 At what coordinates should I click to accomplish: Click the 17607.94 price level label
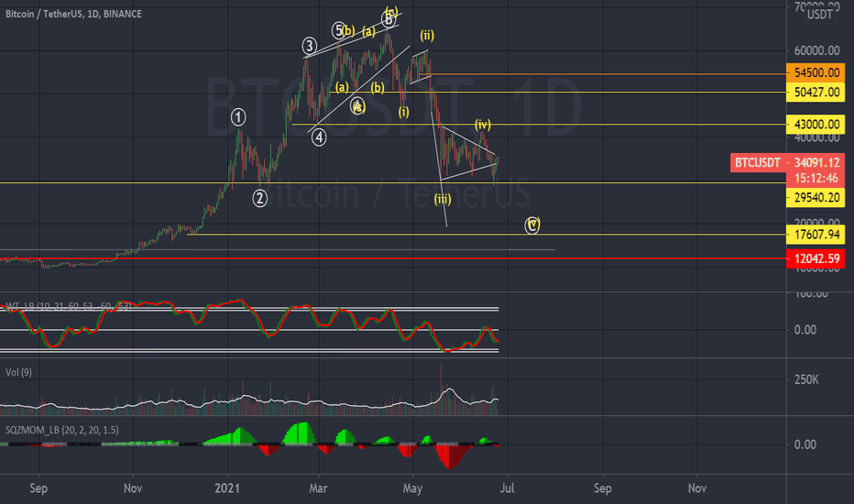click(x=816, y=235)
